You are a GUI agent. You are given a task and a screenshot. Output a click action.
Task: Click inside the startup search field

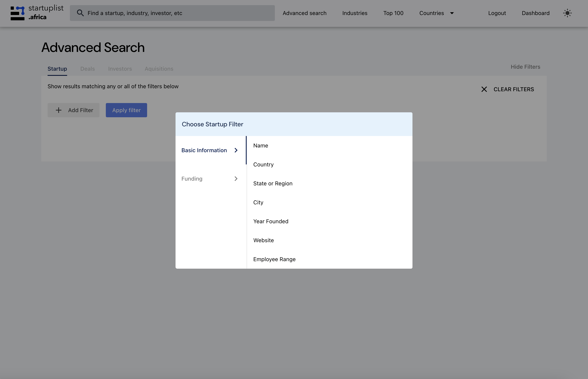(172, 13)
